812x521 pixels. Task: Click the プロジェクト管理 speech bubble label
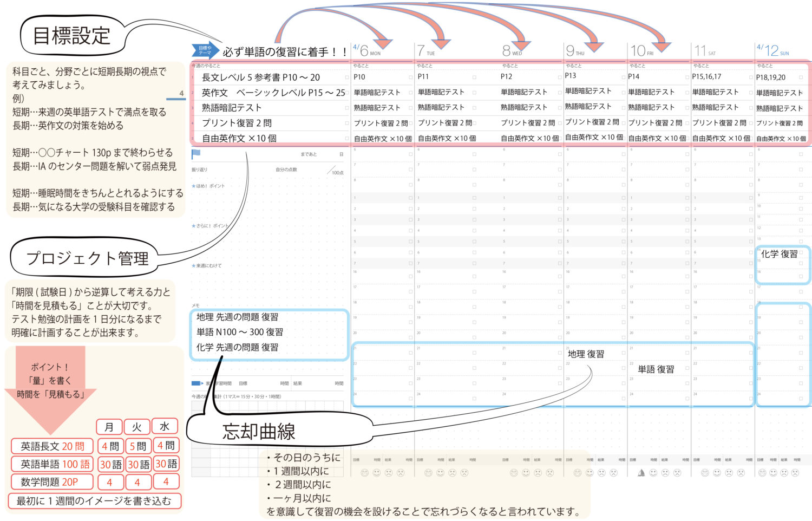pyautogui.click(x=87, y=258)
